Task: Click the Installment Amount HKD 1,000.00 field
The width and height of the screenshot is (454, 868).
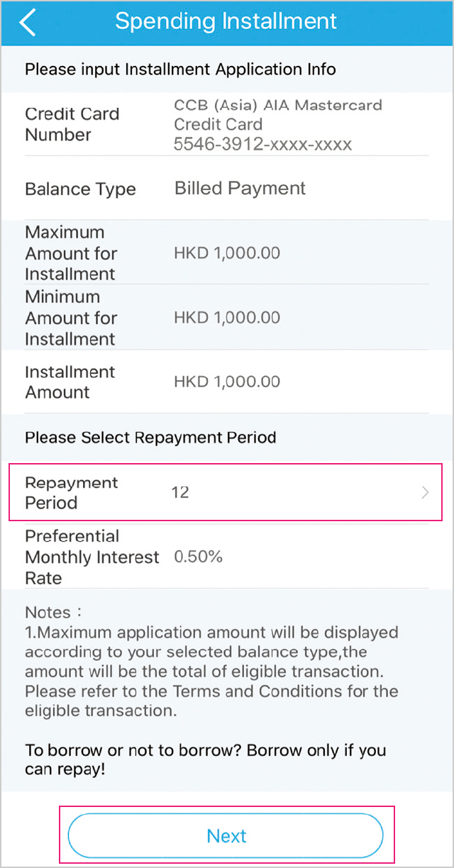Action: pyautogui.click(x=227, y=382)
